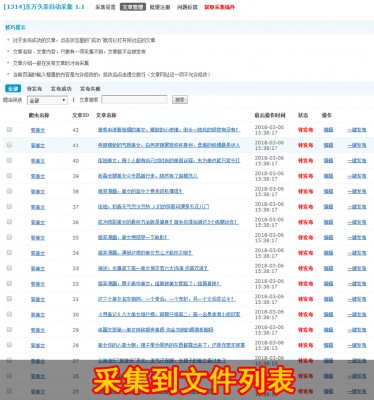Switch to the 全部 status tab
The width and height of the screenshot is (374, 400).
(x=13, y=88)
